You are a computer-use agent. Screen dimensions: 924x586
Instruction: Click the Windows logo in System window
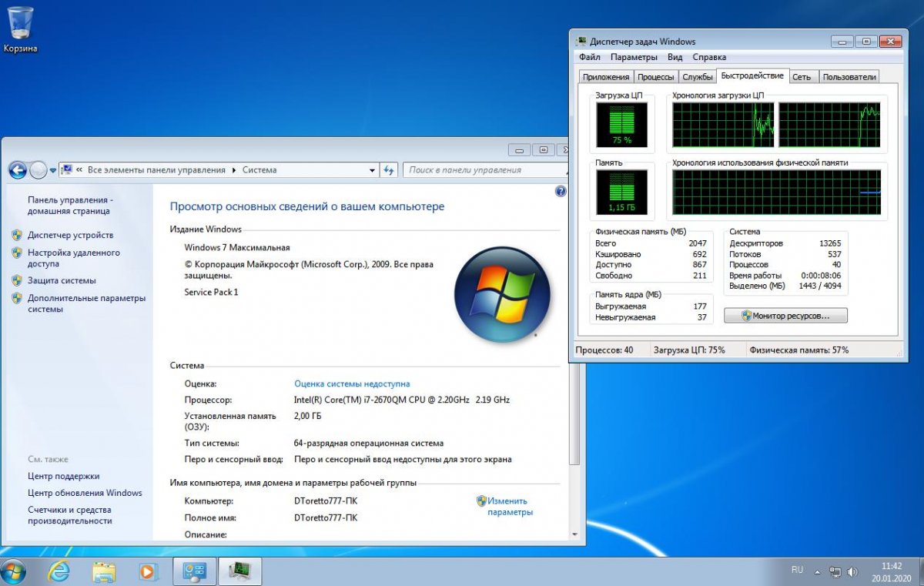point(502,293)
